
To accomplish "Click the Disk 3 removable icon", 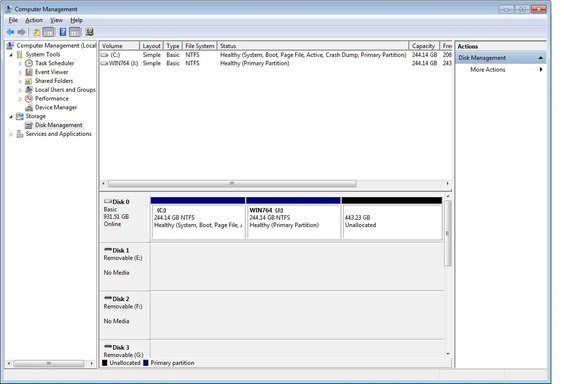I will pos(108,347).
